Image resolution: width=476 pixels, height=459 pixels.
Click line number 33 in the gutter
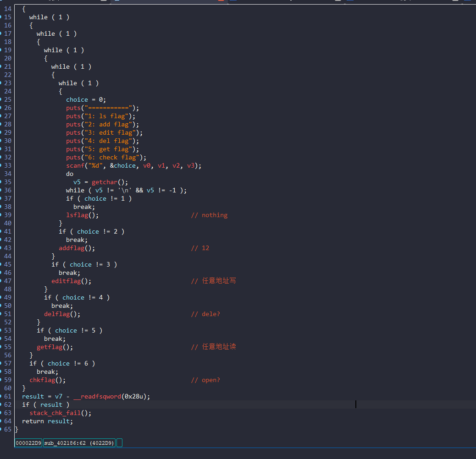[8, 165]
